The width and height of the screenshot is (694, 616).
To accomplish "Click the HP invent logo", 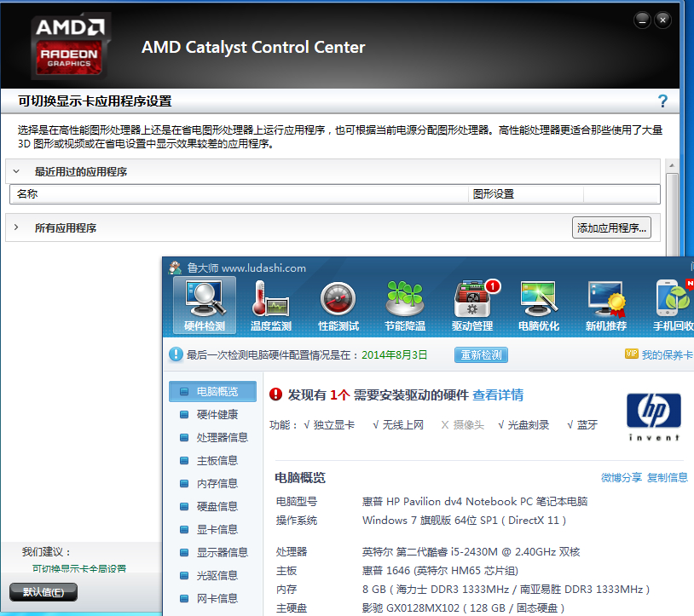I will [x=654, y=417].
